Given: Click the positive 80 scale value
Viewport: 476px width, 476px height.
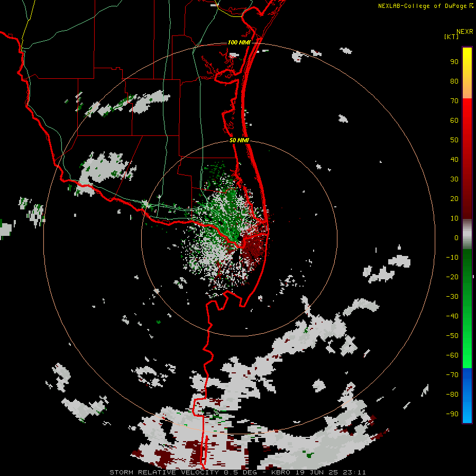Looking at the screenshot, I should tap(454, 81).
